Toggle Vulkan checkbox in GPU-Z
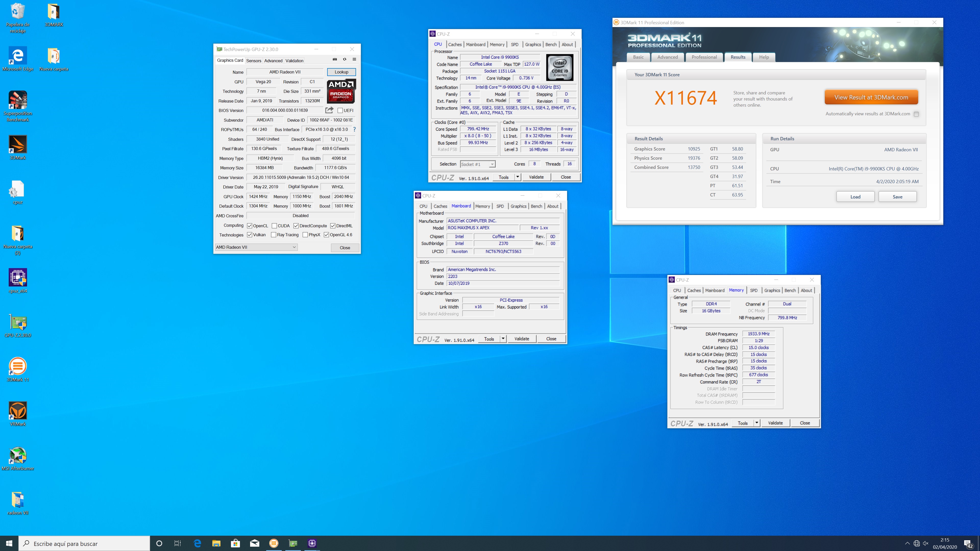Screen dimensions: 980x551 pyautogui.click(x=250, y=235)
